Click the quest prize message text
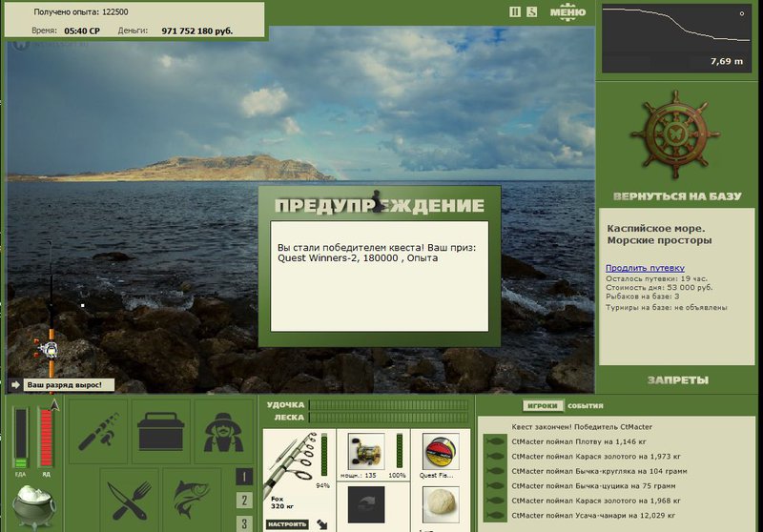The height and width of the screenshot is (532, 763). click(377, 253)
